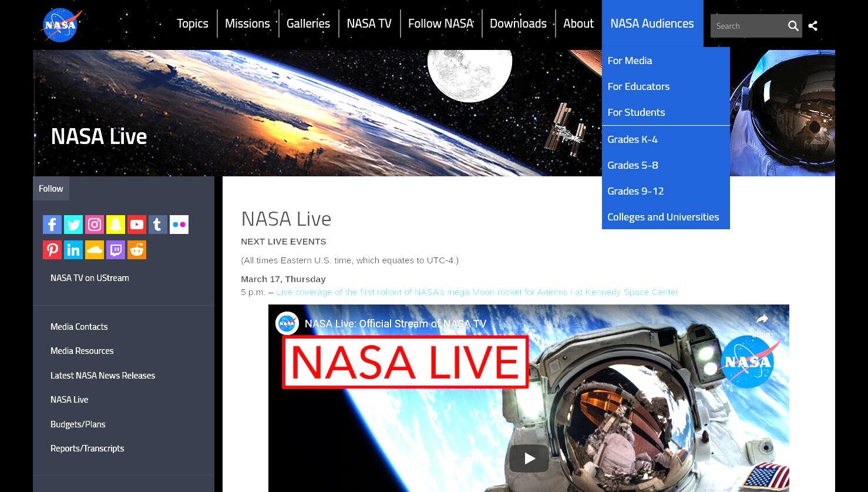
Task: Click the NASA channel avatar in video
Action: coord(287,324)
